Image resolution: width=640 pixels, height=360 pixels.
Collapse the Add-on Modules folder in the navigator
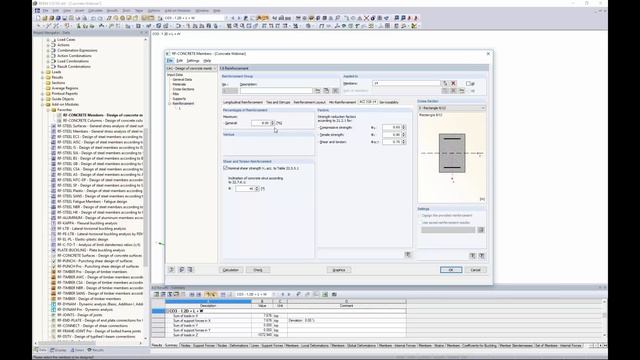tap(43, 104)
